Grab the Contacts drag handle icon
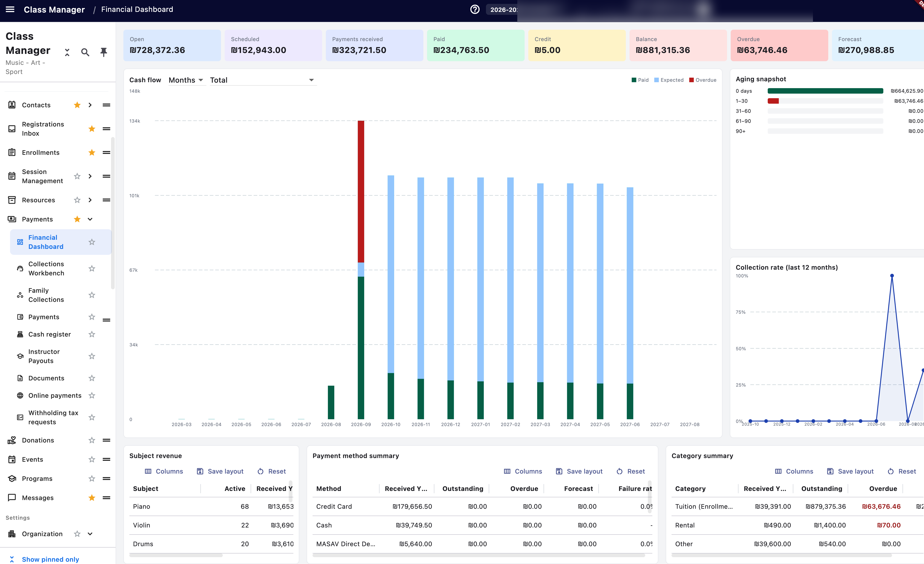 coord(106,105)
